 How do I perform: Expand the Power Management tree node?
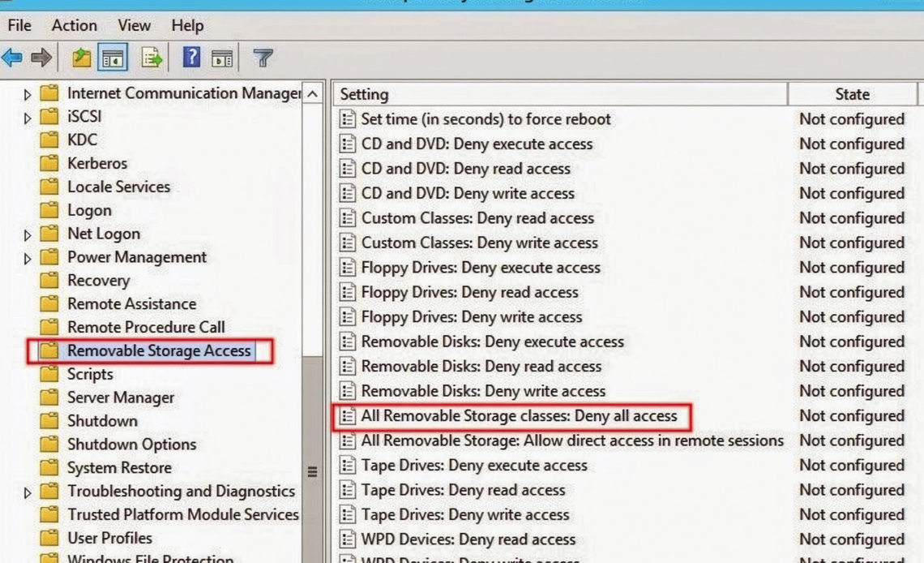(x=28, y=259)
